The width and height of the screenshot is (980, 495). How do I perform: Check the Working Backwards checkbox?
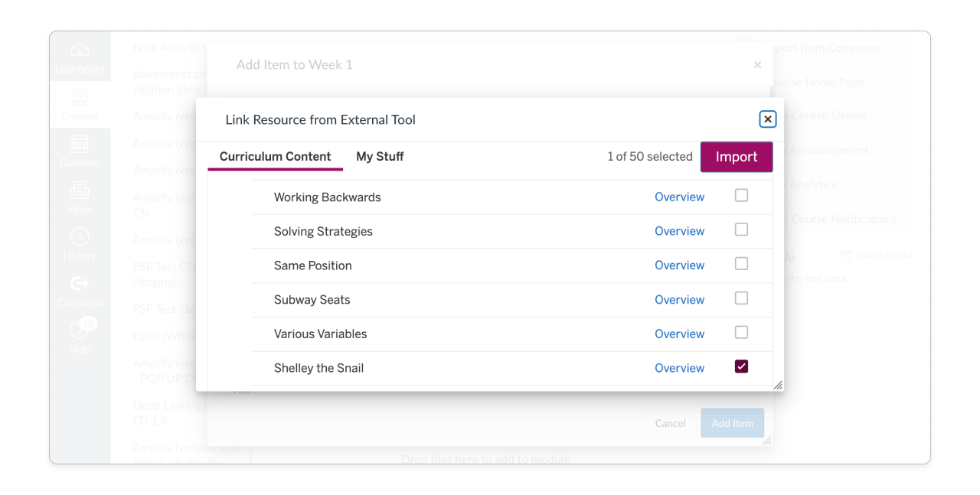[x=740, y=195]
